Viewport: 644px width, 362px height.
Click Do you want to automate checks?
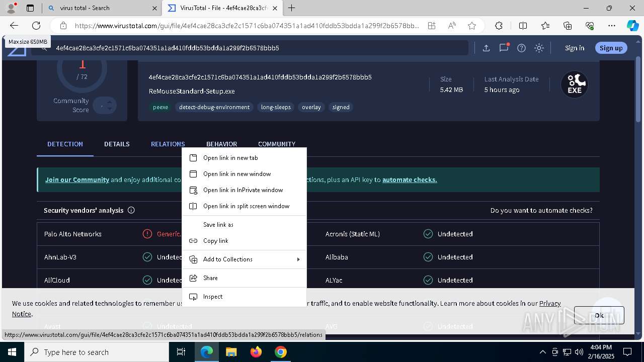541,210
